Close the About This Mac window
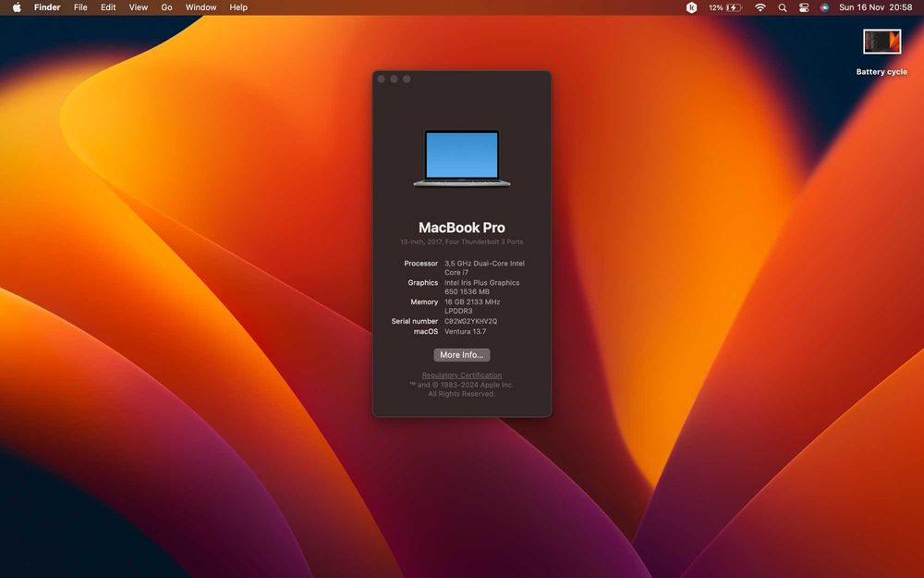 (382, 79)
